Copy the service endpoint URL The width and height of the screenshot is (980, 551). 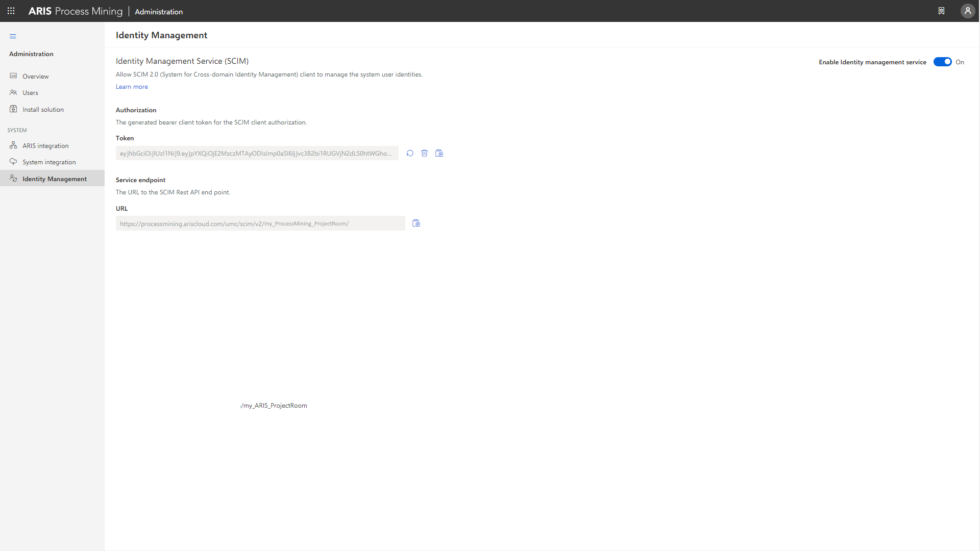pos(416,223)
